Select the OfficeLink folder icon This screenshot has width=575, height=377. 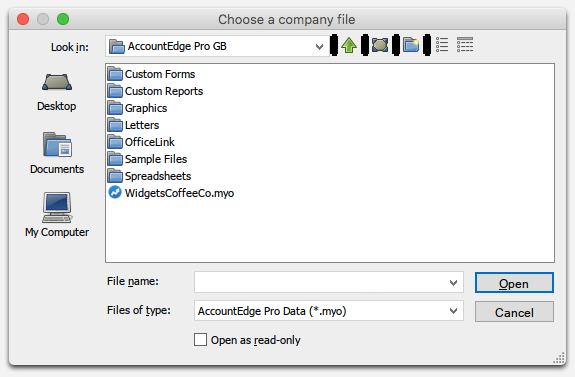115,142
